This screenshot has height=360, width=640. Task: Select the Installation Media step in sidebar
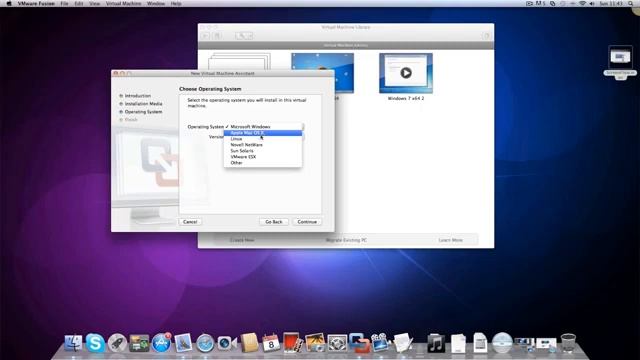[x=143, y=104]
